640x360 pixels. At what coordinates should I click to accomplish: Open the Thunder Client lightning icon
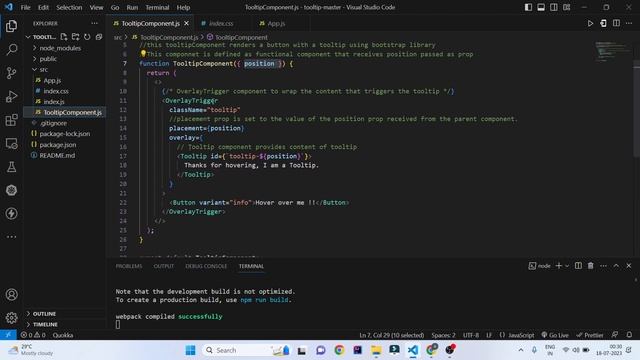point(11,213)
